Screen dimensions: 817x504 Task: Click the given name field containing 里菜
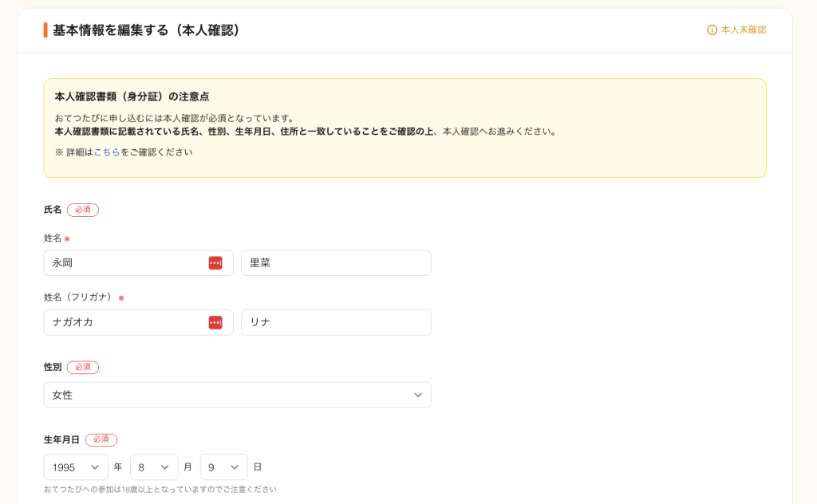(335, 263)
